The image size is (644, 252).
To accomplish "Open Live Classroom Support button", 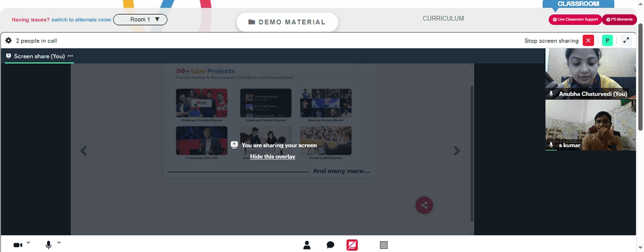I will click(575, 19).
